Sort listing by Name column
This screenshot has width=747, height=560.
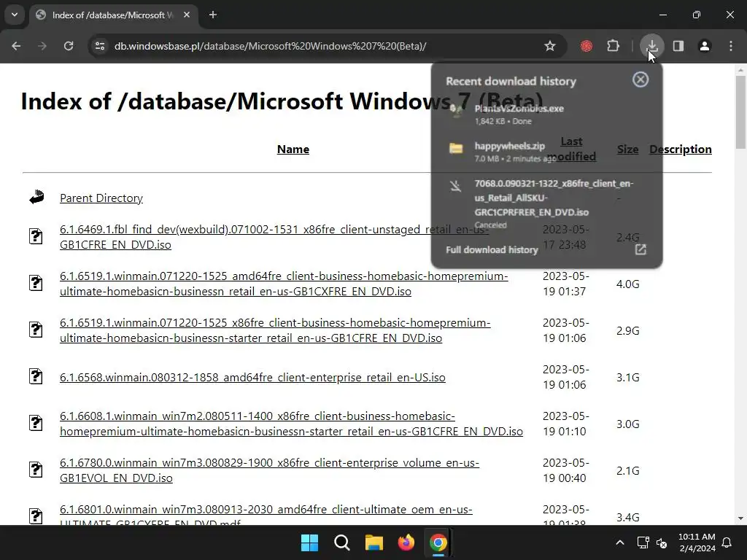coord(293,149)
